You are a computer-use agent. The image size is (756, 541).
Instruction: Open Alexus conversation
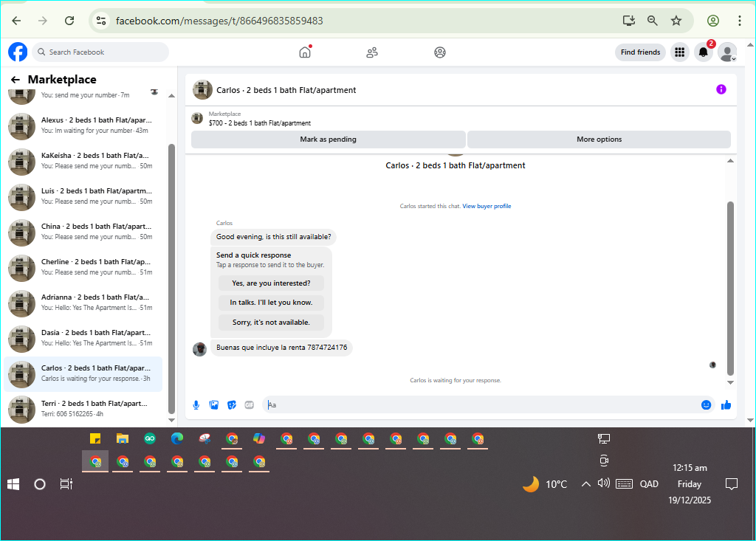83,126
